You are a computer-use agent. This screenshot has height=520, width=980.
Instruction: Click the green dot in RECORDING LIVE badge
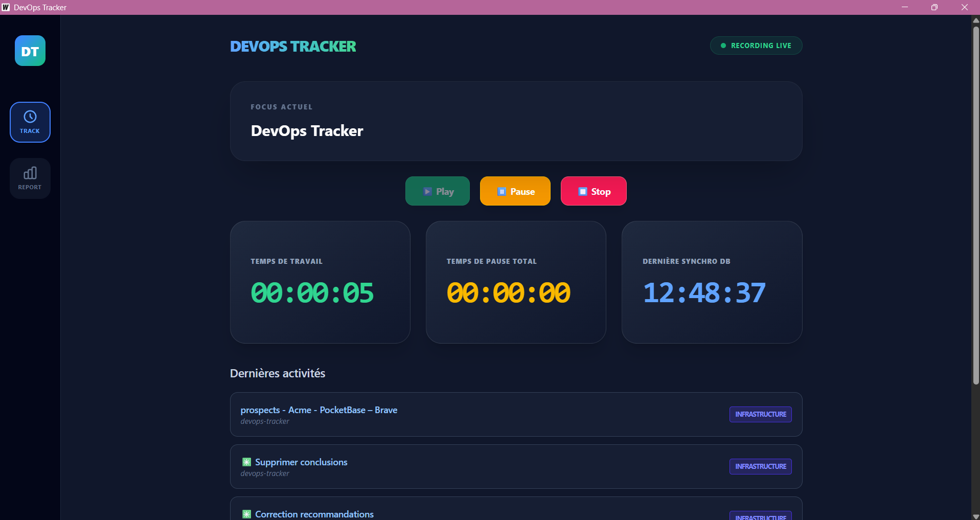tap(722, 46)
